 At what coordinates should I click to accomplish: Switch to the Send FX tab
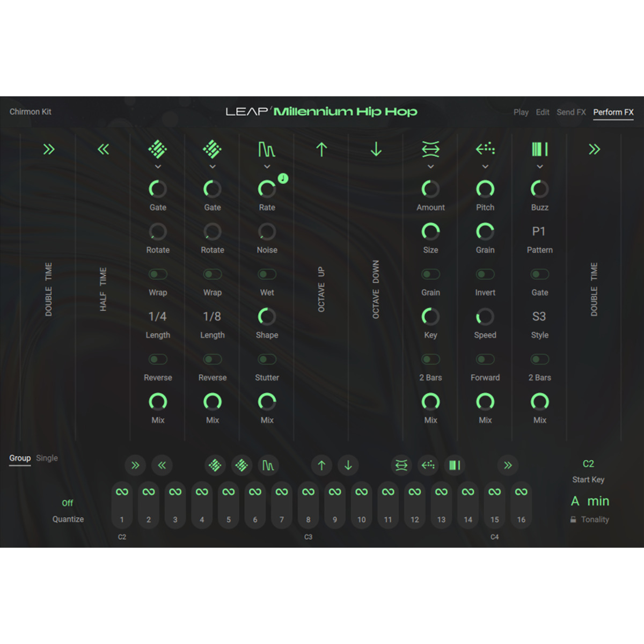pos(571,112)
